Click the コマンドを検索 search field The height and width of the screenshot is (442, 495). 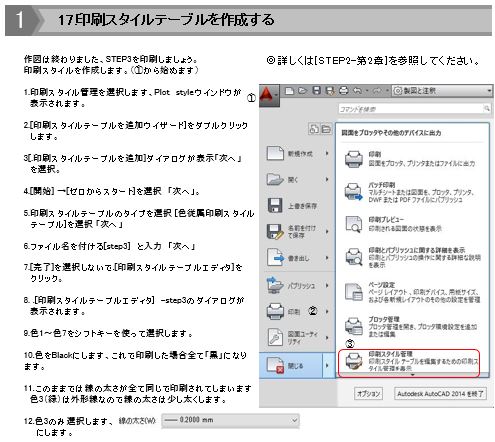pos(414,109)
